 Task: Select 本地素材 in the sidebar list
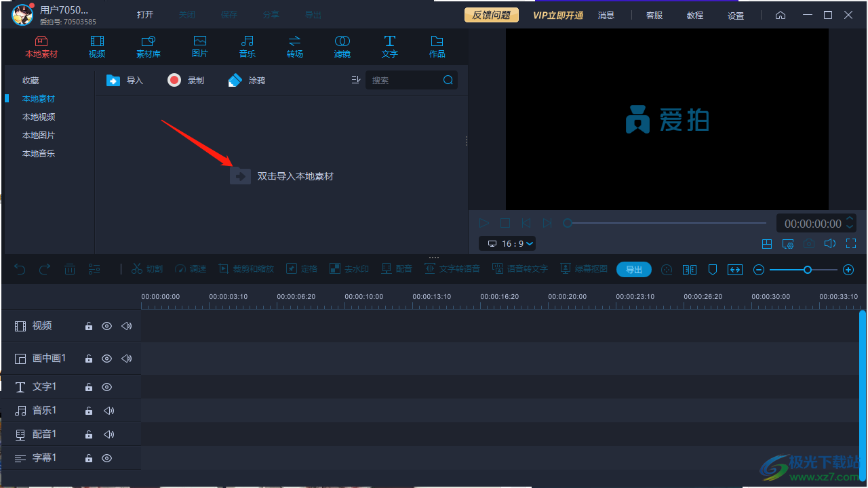[39, 98]
